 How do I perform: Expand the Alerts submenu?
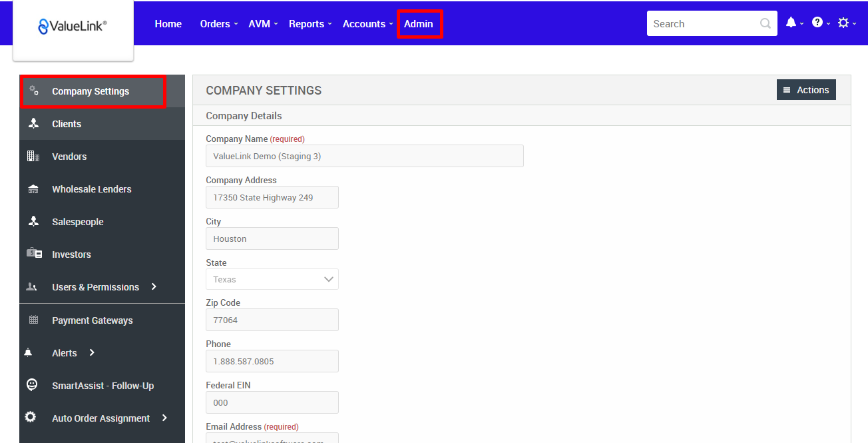click(x=64, y=352)
